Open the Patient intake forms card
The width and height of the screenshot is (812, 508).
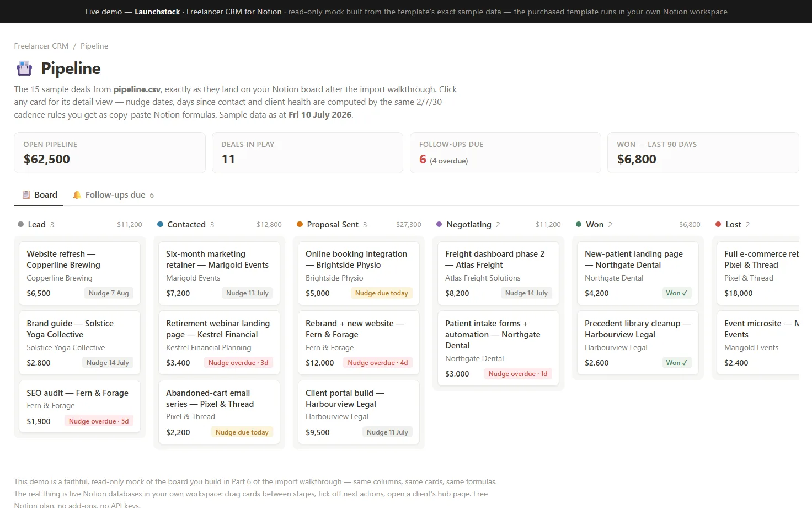click(x=498, y=348)
